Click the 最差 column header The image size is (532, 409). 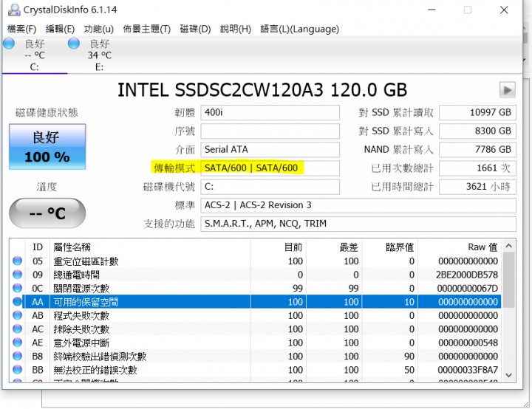pyautogui.click(x=334, y=247)
